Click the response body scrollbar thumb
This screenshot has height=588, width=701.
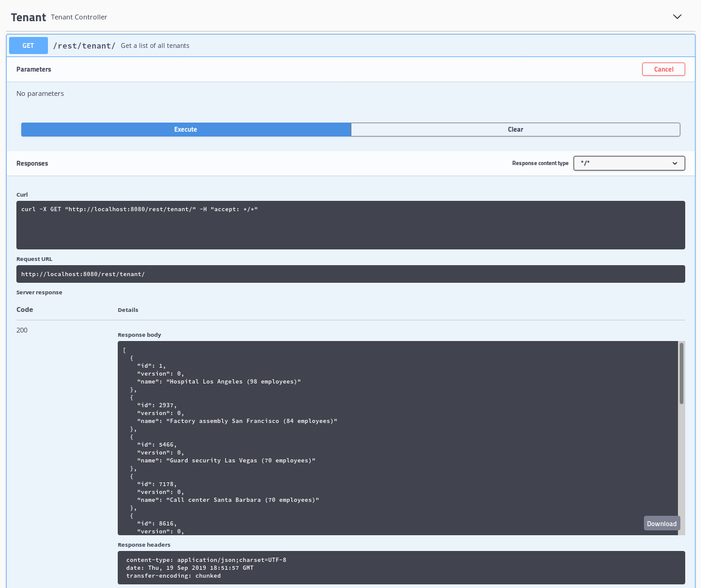tap(682, 373)
